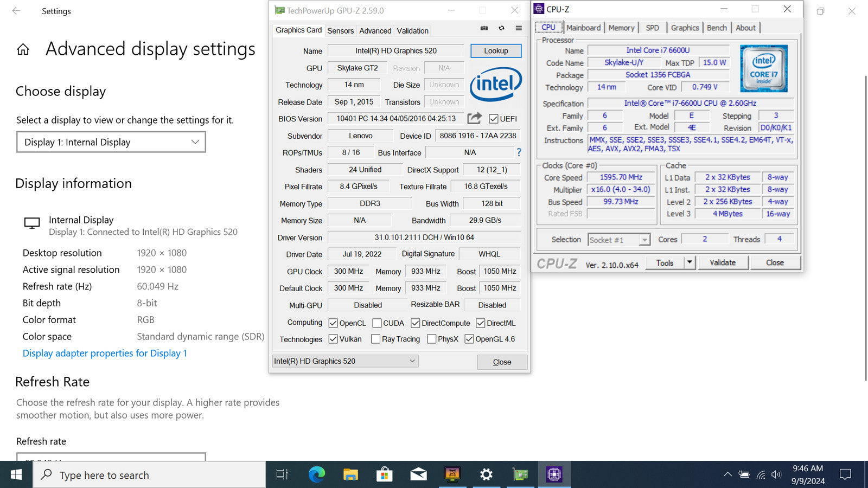Open the Socket #1 selection dropdown

point(619,240)
